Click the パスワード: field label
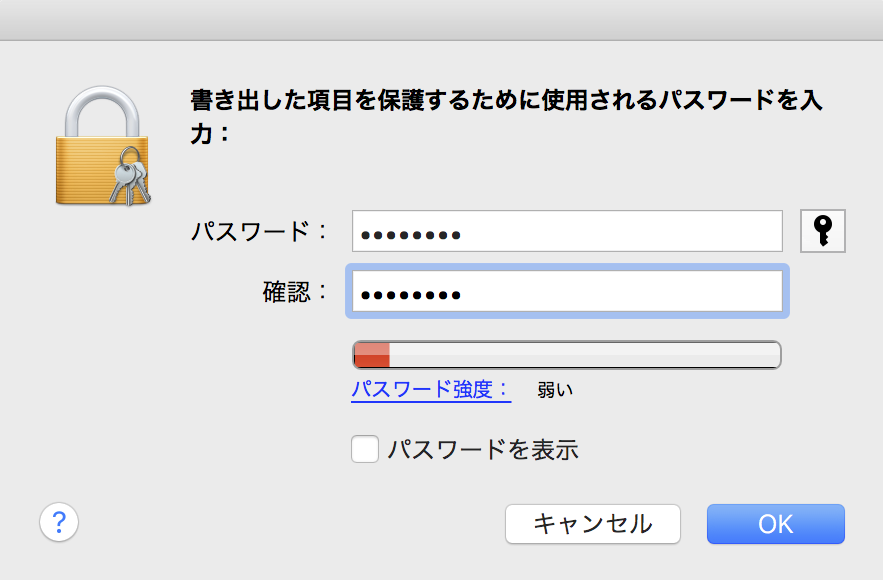 click(259, 232)
